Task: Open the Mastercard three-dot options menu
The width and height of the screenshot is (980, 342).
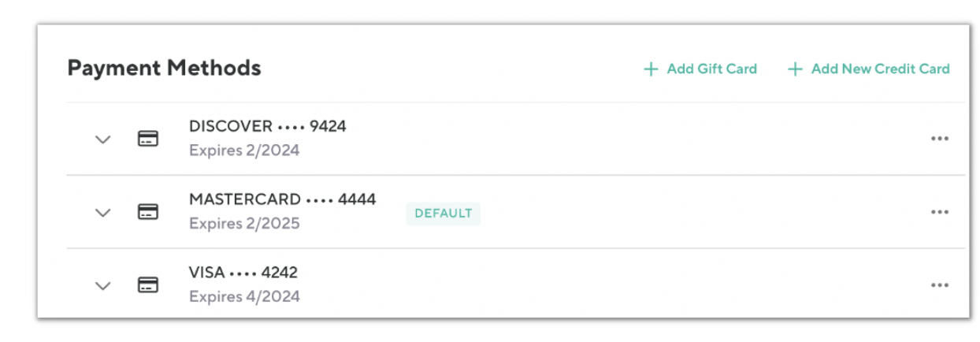Action: 939,212
